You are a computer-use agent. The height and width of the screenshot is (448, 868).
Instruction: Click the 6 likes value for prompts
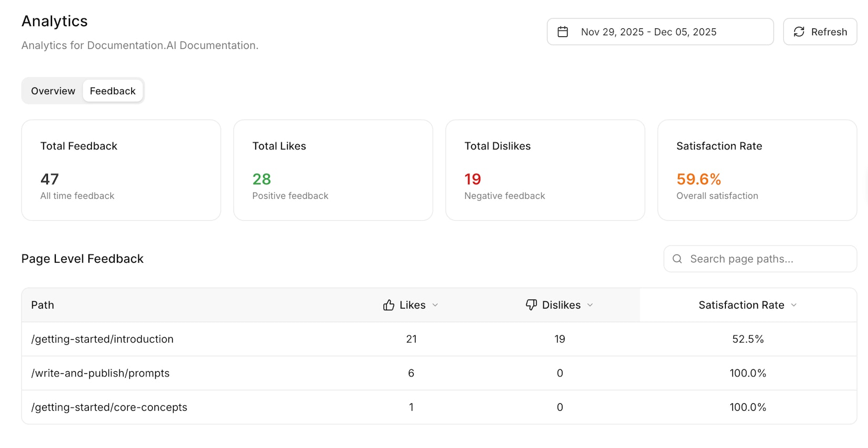[x=411, y=373]
